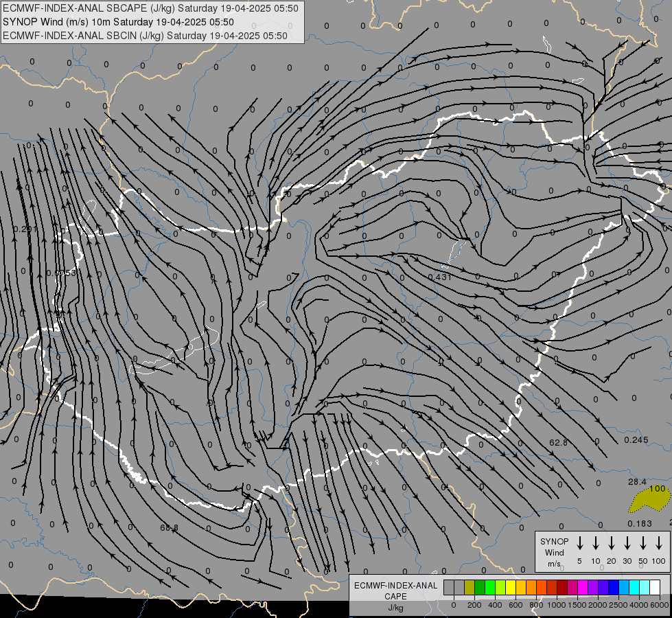
Task: Click the map value 0.431
Action: tap(440, 277)
